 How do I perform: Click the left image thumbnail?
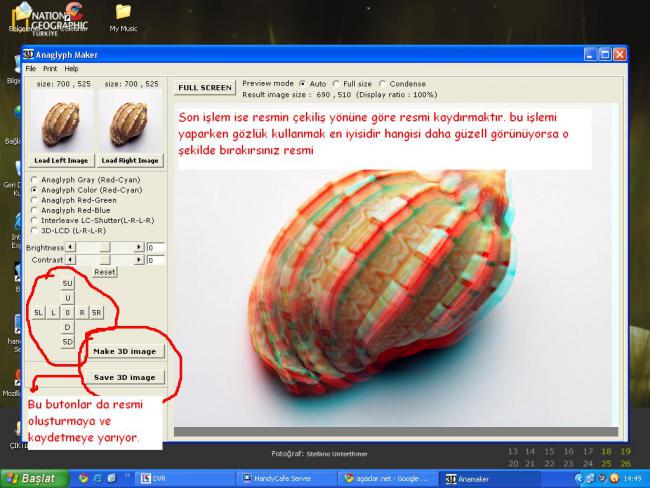coord(61,121)
